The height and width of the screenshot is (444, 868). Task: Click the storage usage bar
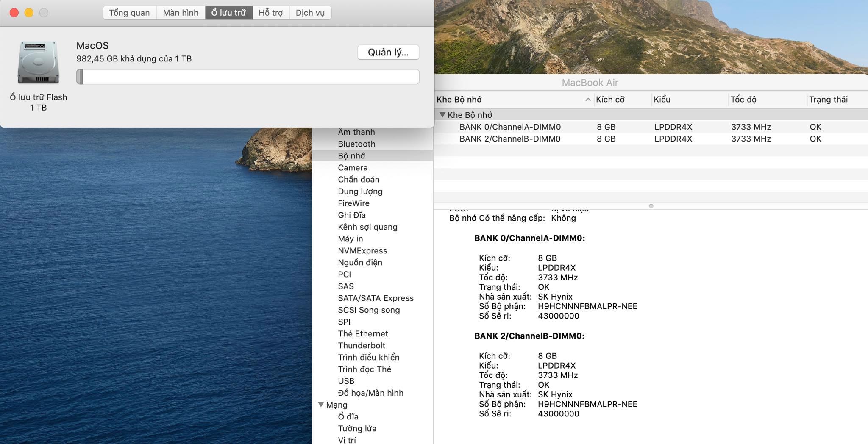248,77
